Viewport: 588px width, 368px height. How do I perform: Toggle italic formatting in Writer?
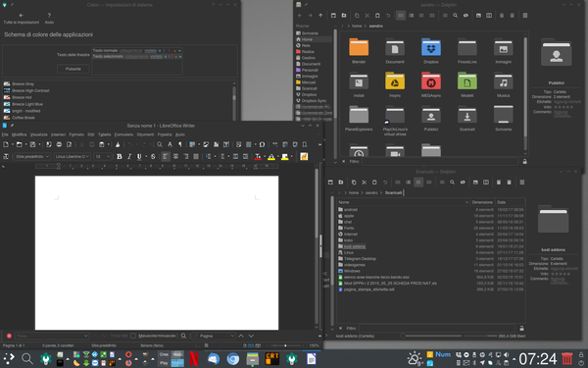point(129,157)
